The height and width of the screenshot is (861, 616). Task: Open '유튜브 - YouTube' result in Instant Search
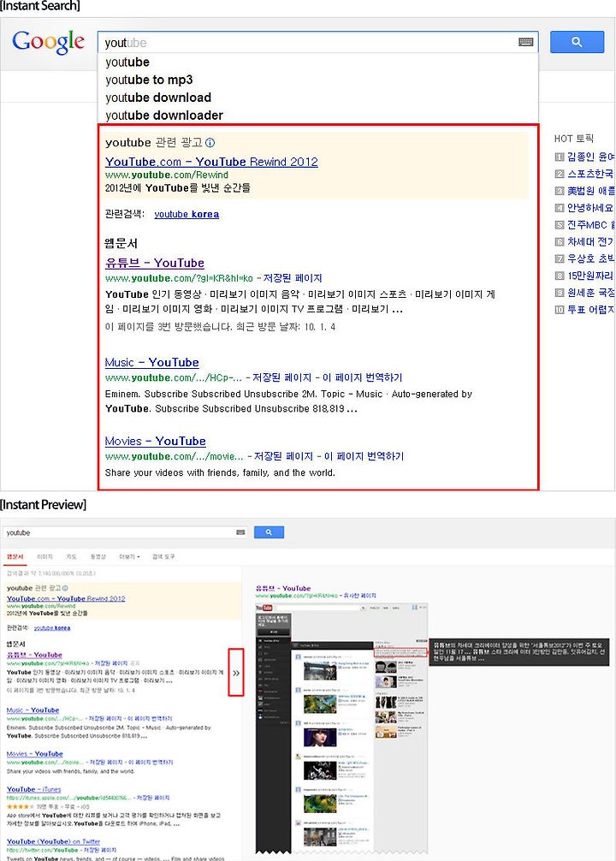click(154, 263)
